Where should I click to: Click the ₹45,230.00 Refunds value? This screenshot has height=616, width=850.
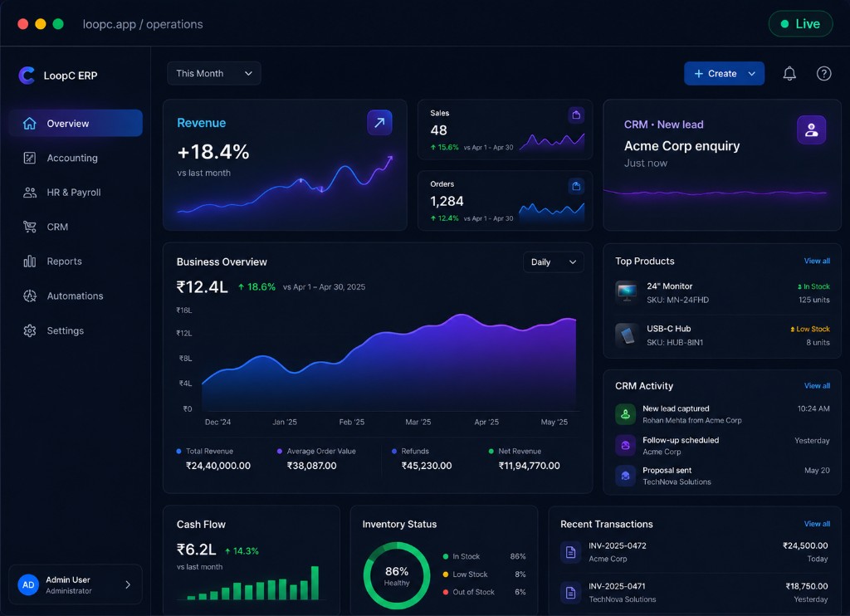click(427, 466)
